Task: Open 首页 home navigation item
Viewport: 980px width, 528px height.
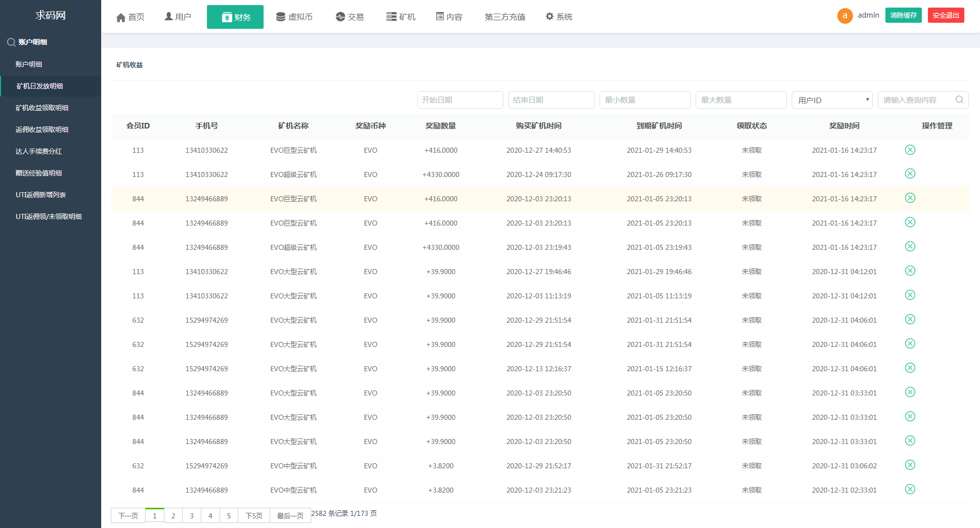Action: (x=130, y=17)
